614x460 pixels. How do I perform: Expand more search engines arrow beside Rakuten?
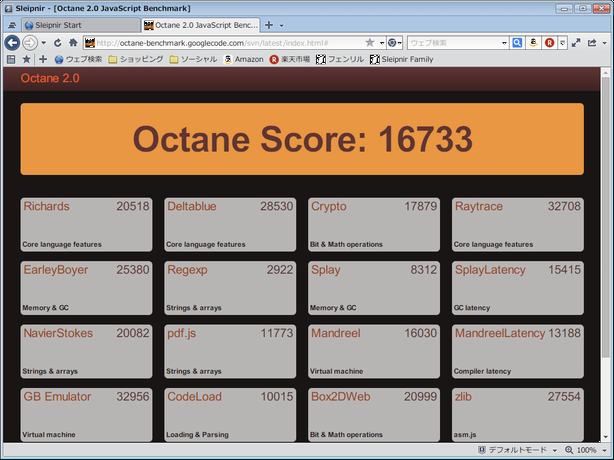(x=562, y=43)
